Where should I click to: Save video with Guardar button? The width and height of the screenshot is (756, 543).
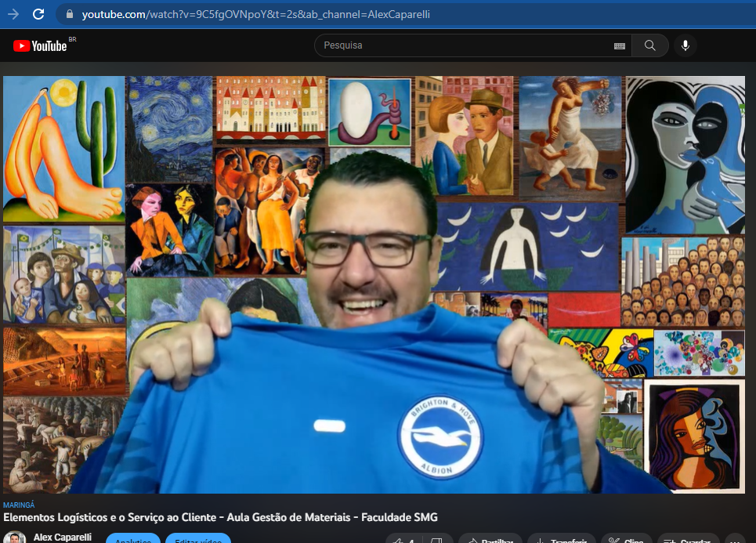(688, 540)
